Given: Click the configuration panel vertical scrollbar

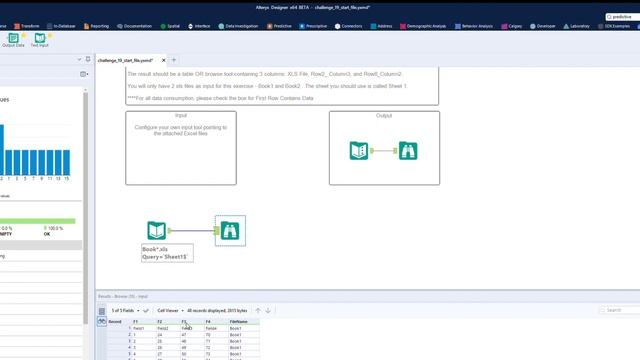Looking at the screenshot, I should click(85, 208).
